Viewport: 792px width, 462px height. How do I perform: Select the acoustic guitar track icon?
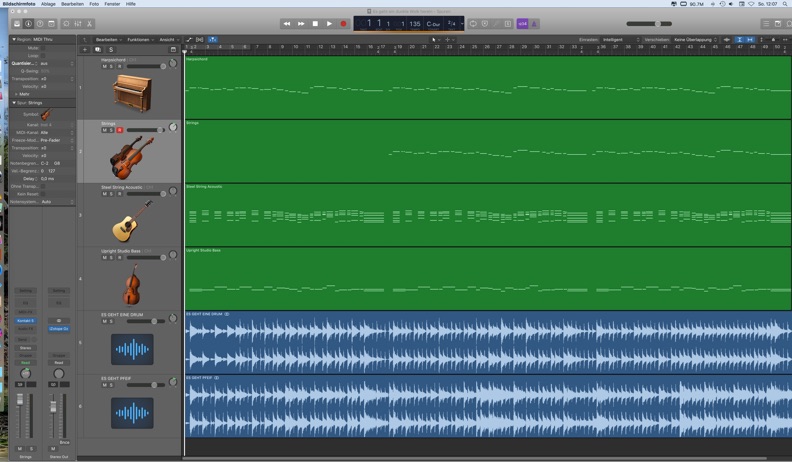coord(132,221)
